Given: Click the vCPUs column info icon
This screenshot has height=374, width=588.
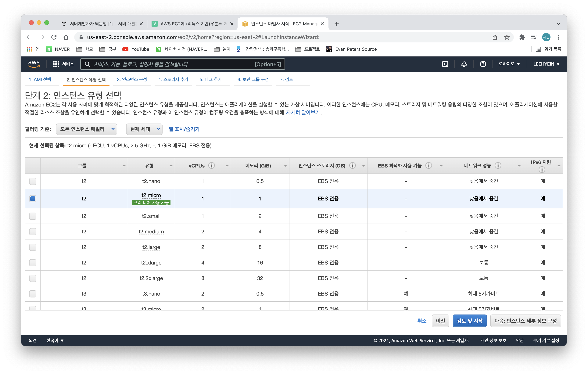Looking at the screenshot, I should pyautogui.click(x=211, y=166).
